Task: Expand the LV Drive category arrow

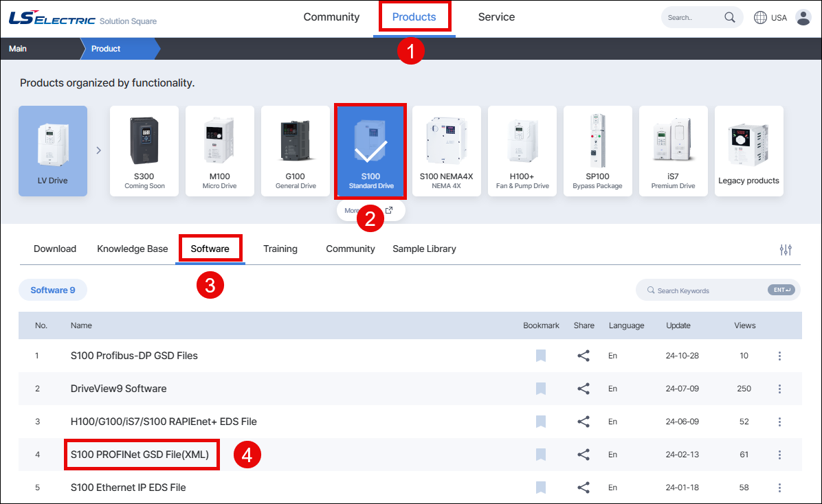Action: [x=98, y=150]
